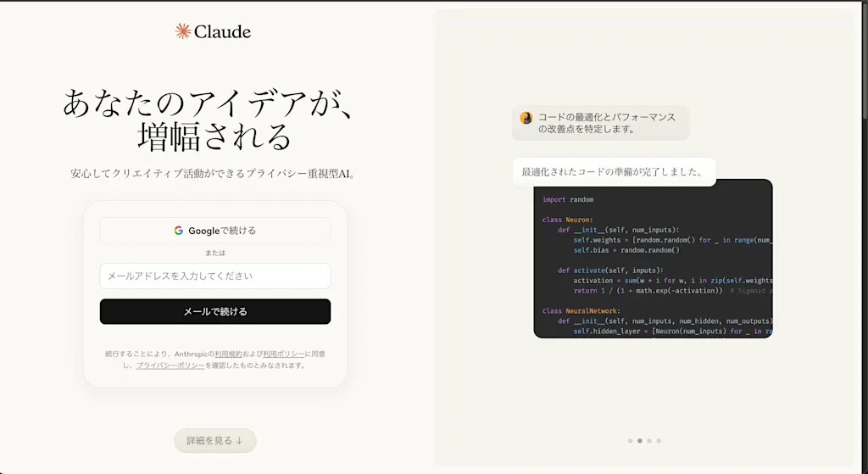The image size is (868, 474).
Task: Open the プライバシーポリシー privacy policy link
Action: coord(170,365)
